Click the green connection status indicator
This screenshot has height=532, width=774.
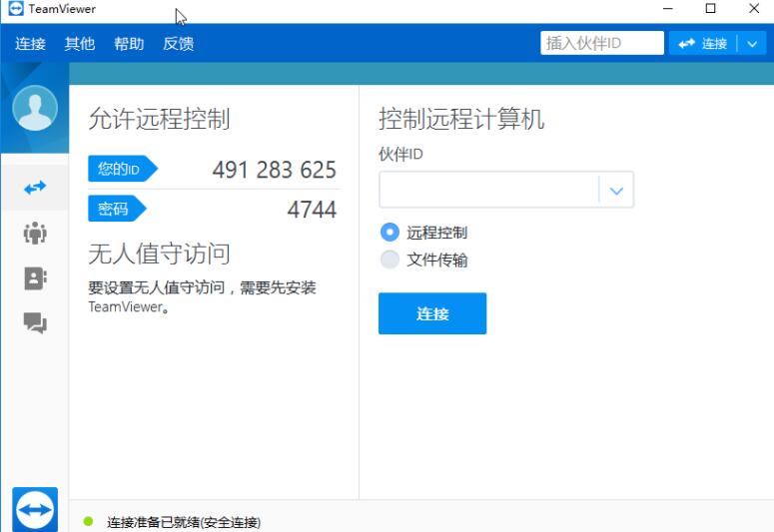(x=88, y=521)
